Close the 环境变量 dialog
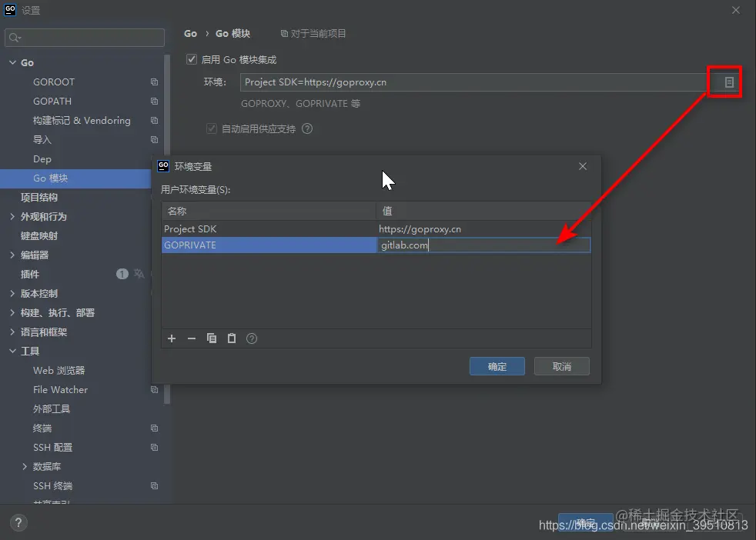 pyautogui.click(x=583, y=166)
